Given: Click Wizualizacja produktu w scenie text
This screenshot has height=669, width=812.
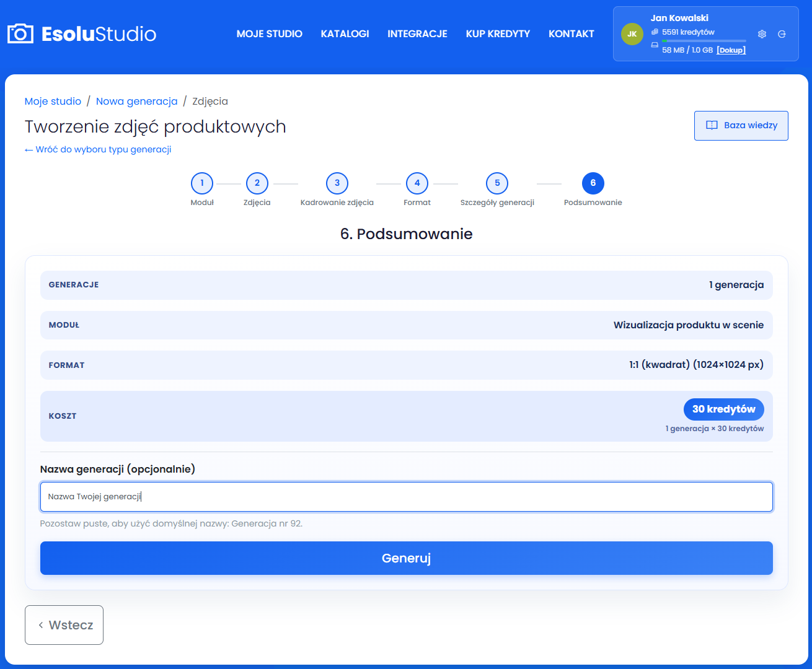Looking at the screenshot, I should tap(689, 325).
